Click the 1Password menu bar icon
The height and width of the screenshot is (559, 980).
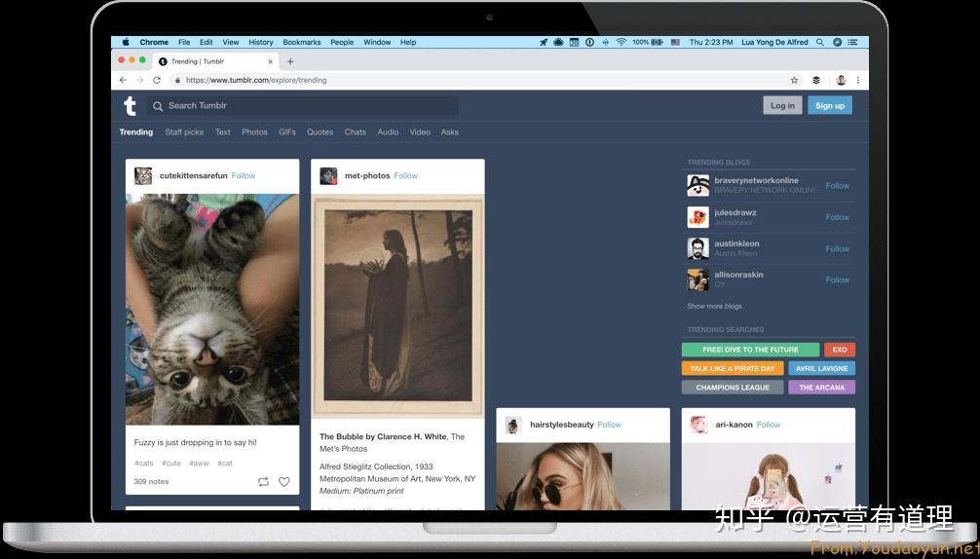(589, 42)
